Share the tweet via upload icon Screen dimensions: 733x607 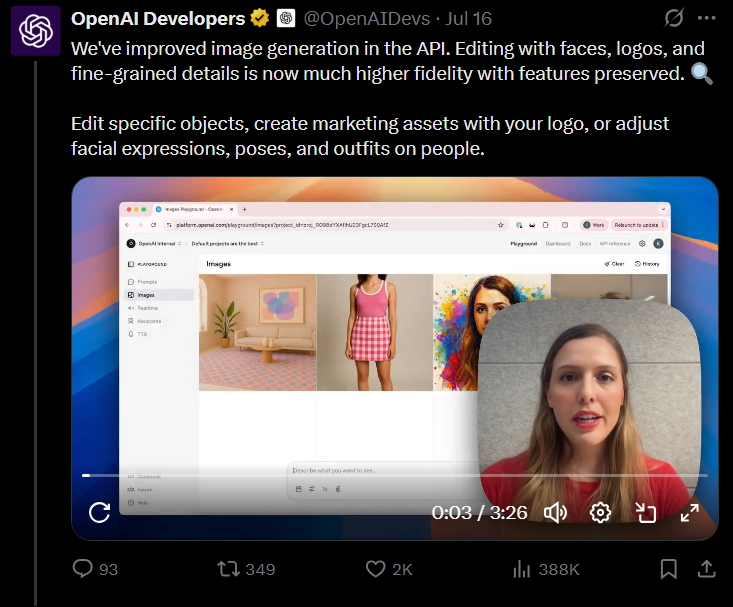pyautogui.click(x=707, y=569)
